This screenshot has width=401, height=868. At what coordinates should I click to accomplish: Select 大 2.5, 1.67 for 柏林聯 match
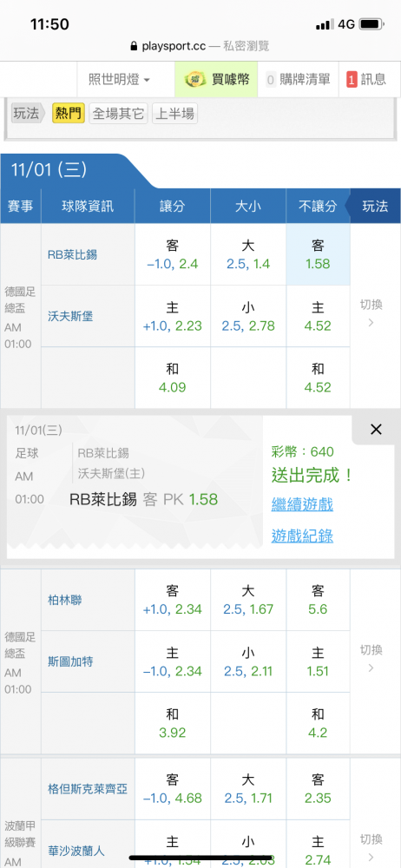248,600
